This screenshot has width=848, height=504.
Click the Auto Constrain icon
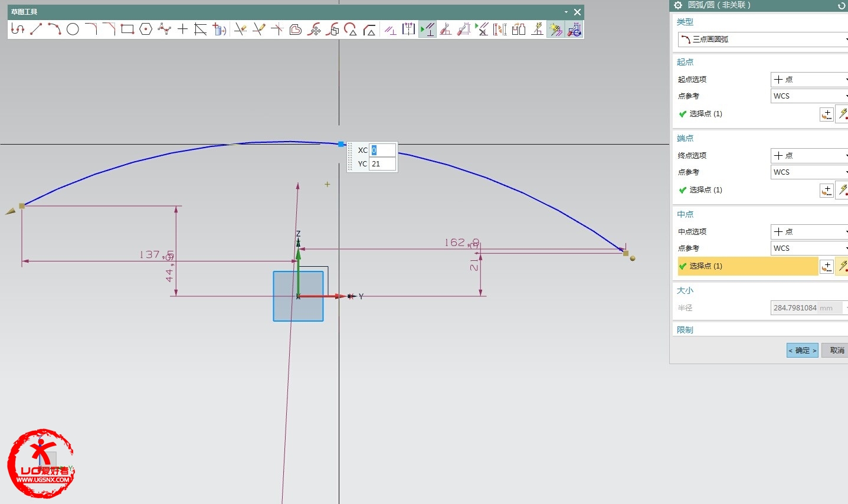point(446,29)
